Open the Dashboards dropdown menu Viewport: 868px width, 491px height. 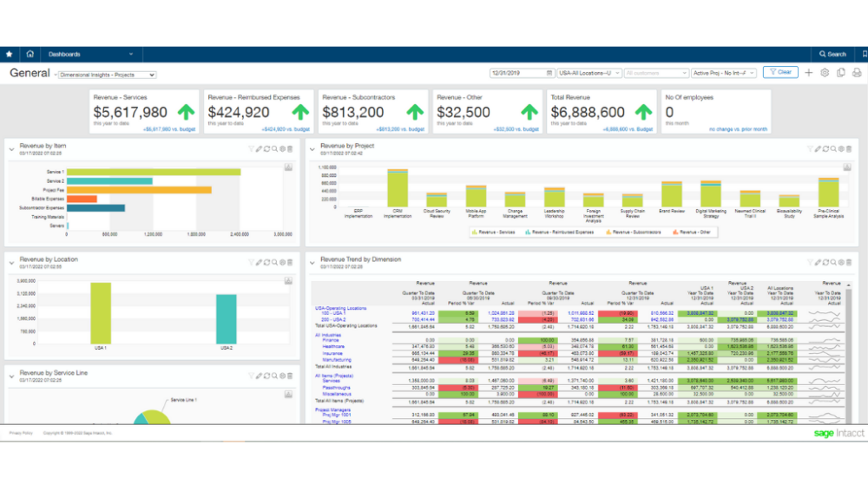point(91,55)
